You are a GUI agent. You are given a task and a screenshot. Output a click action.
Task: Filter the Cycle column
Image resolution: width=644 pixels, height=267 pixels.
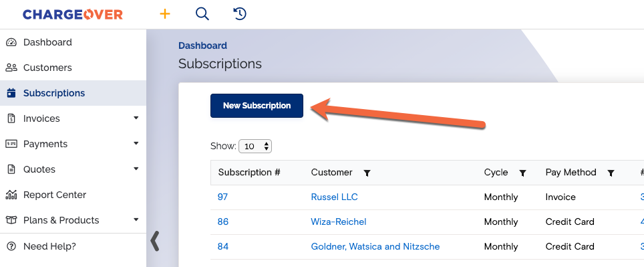click(x=523, y=173)
